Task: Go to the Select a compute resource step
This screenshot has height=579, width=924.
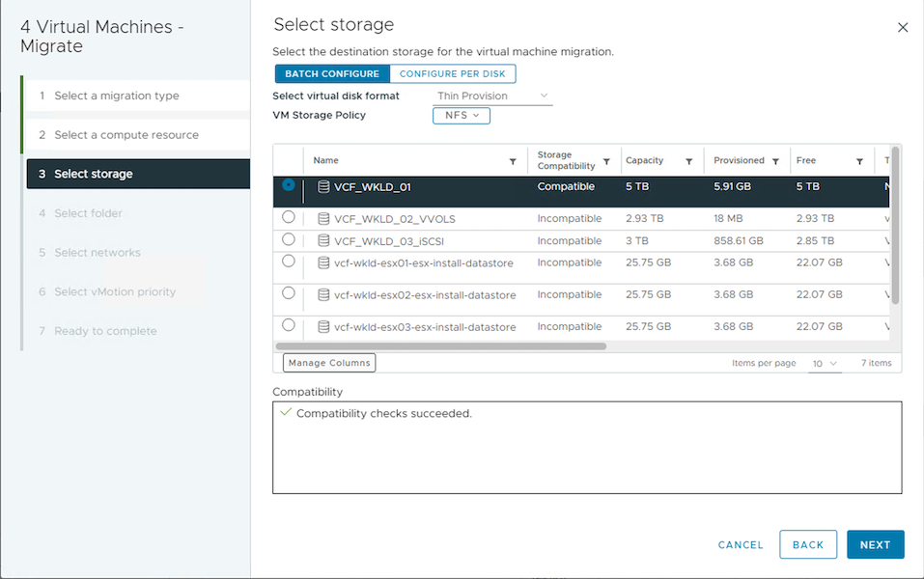Action: point(126,135)
